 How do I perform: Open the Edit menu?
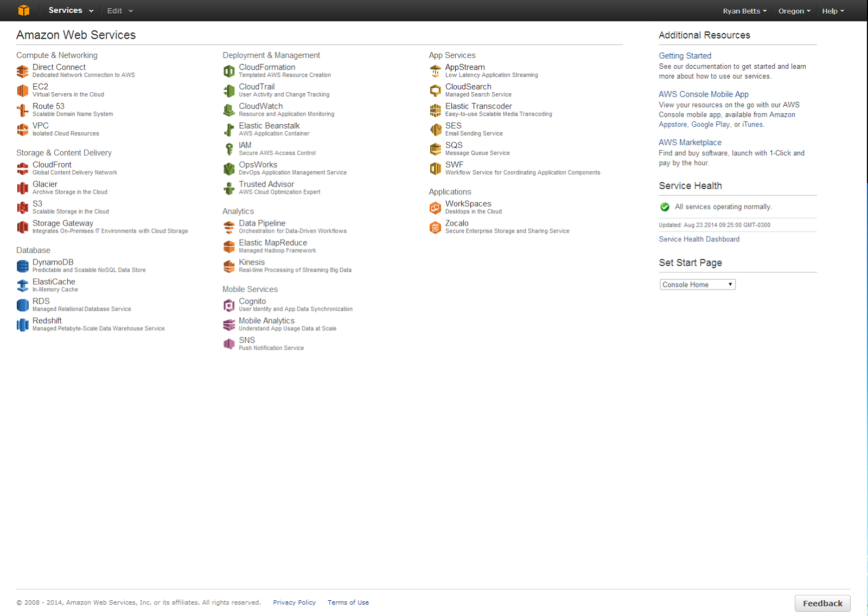pos(120,11)
